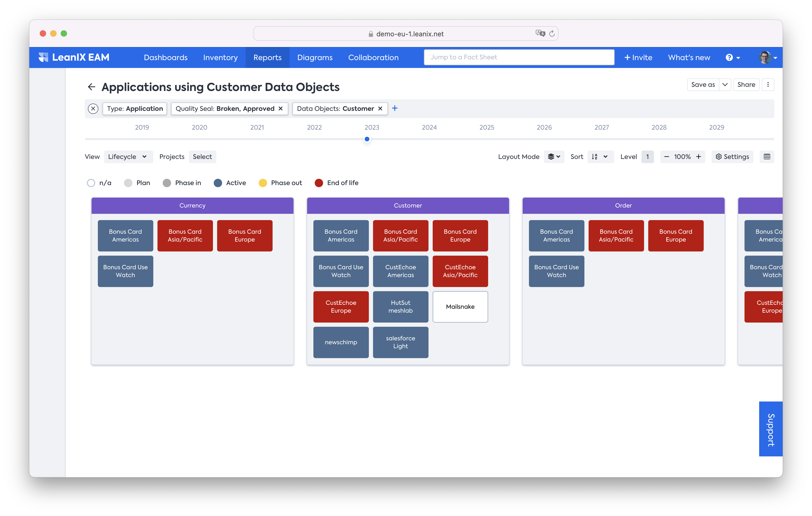Screen dimensions: 812x516
Task: Zoom out with the minus icon
Action: click(x=666, y=157)
